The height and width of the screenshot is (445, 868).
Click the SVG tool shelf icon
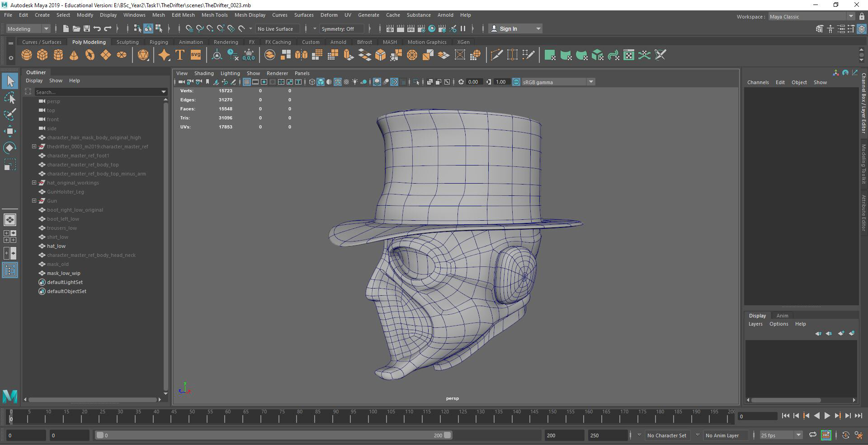(x=196, y=55)
